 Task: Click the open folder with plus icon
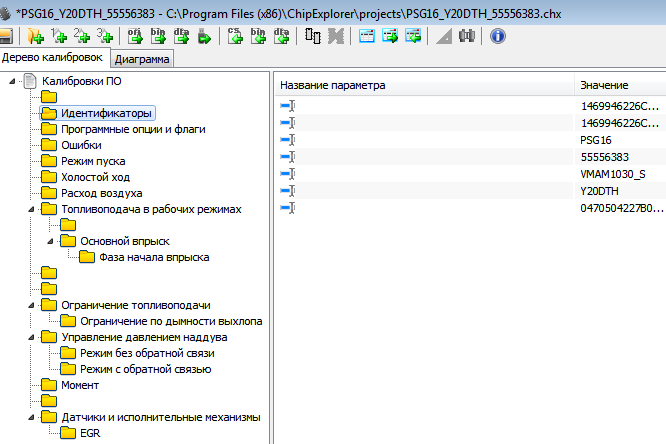pos(36,36)
